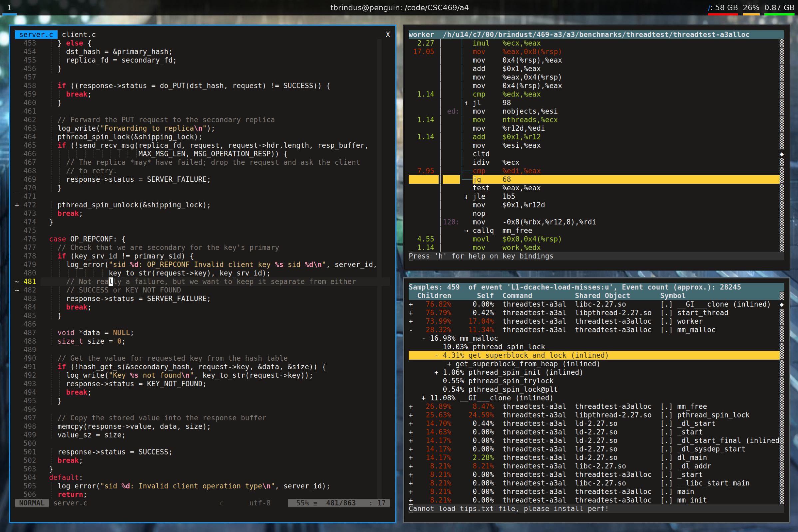Switch to the client.c tab

79,35
